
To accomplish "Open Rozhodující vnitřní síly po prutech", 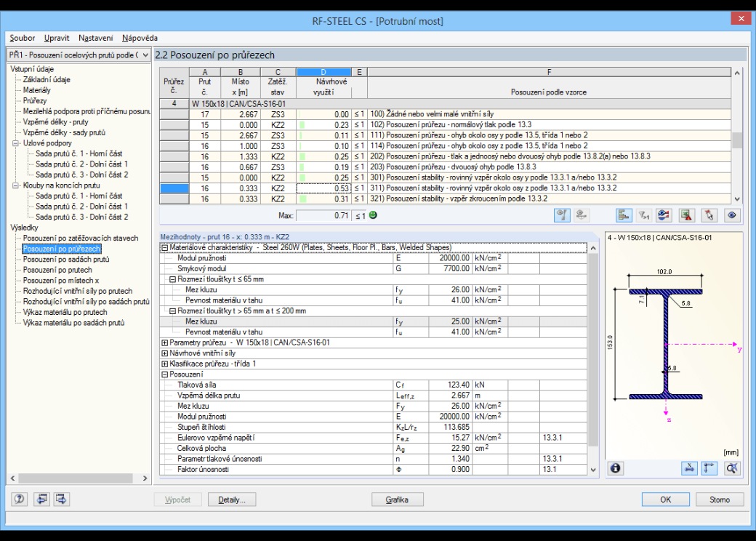I will (x=78, y=292).
